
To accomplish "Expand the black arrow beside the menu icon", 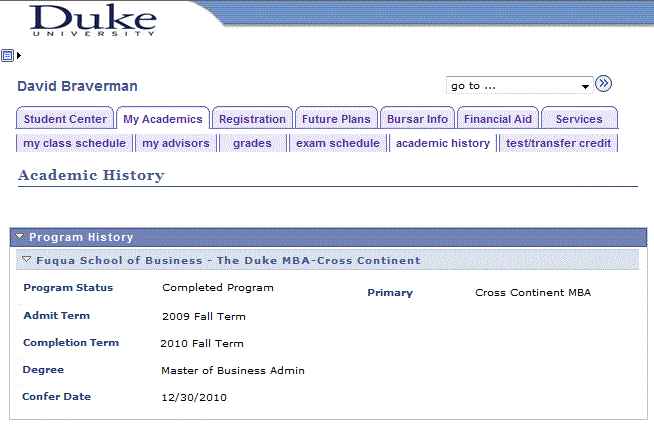I will click(19, 55).
